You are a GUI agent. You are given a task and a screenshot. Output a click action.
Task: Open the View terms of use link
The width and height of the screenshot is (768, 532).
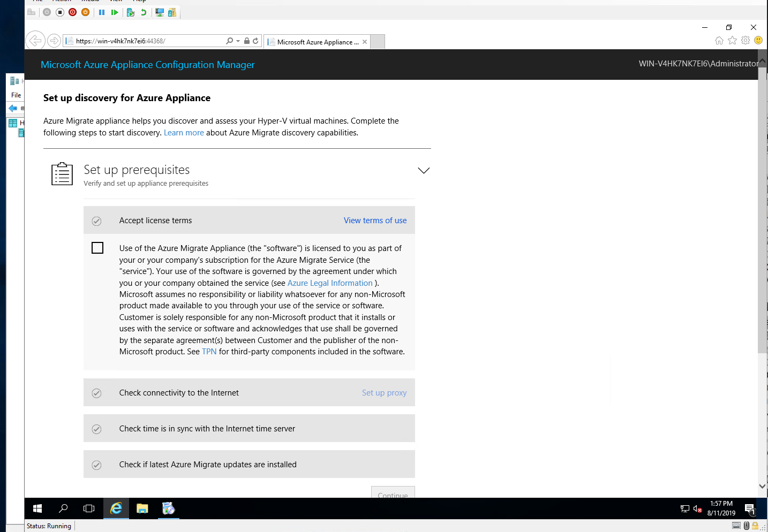point(375,220)
